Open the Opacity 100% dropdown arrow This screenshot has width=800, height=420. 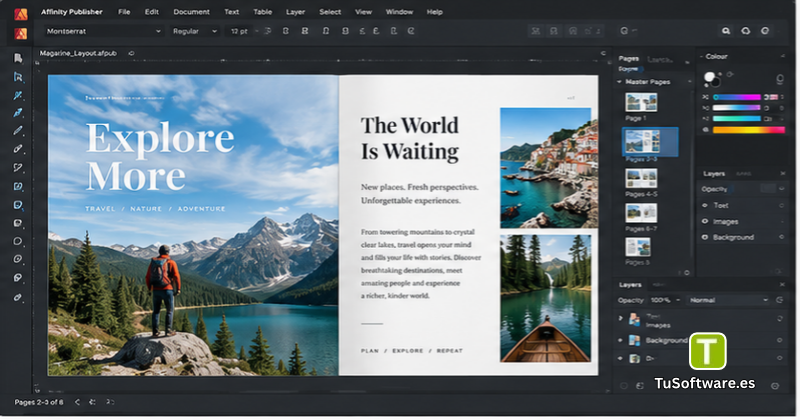(x=678, y=300)
